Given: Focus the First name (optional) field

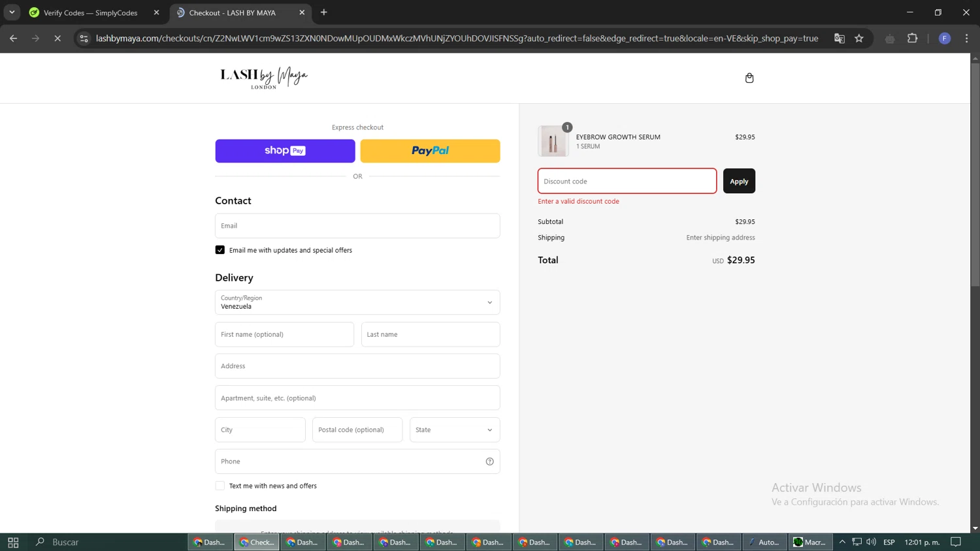Looking at the screenshot, I should (284, 334).
